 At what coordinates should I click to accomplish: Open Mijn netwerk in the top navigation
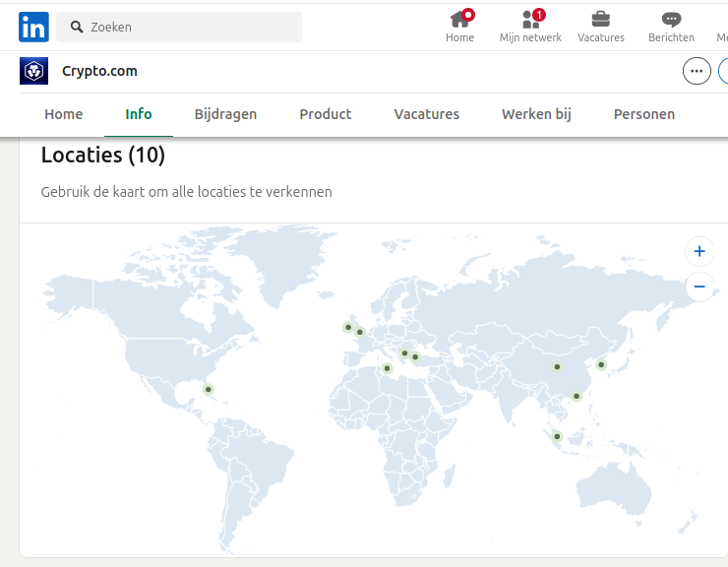click(530, 27)
